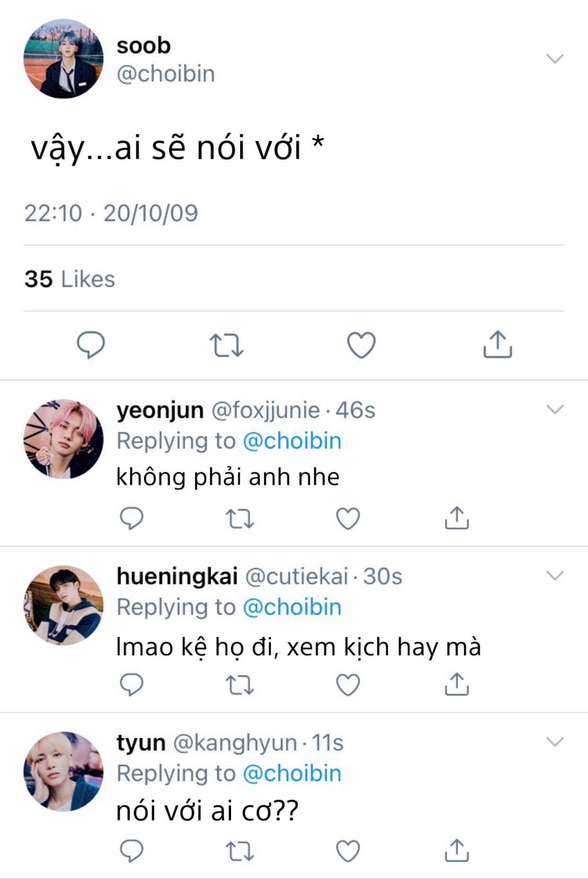This screenshot has width=588, height=879.
Task: Reply to soob's main tweet
Action: click(x=91, y=344)
